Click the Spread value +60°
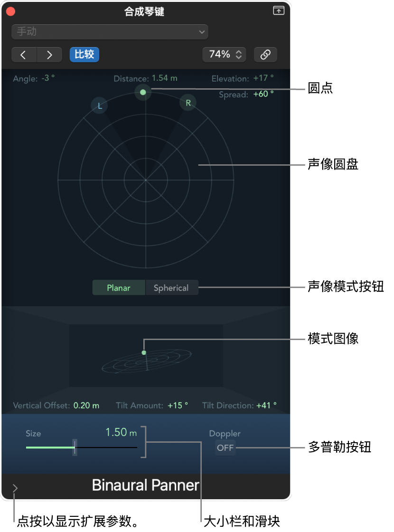The width and height of the screenshot is (394, 532). click(x=263, y=94)
